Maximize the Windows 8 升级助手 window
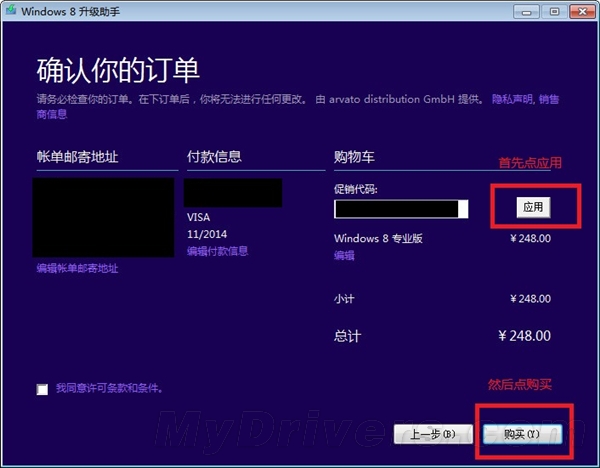 554,12
